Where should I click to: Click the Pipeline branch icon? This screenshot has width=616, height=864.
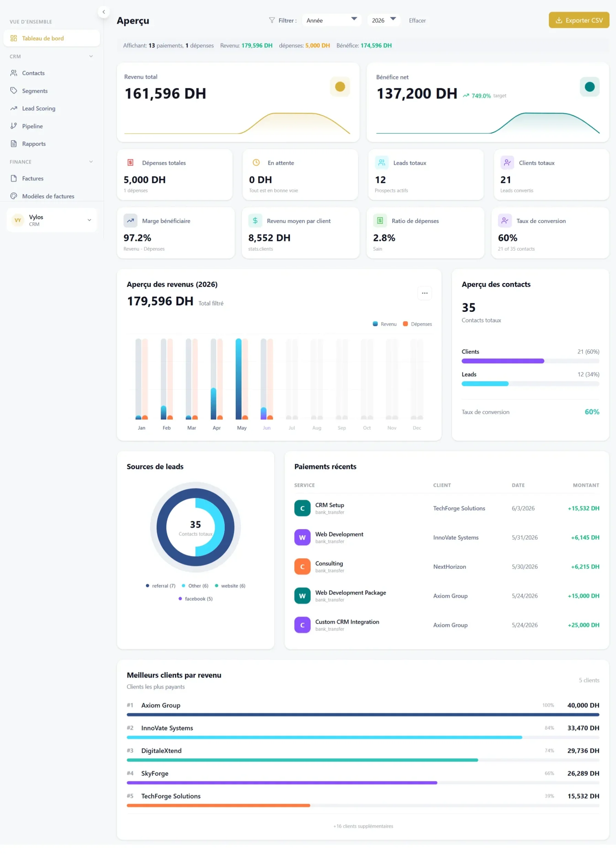[x=14, y=126]
